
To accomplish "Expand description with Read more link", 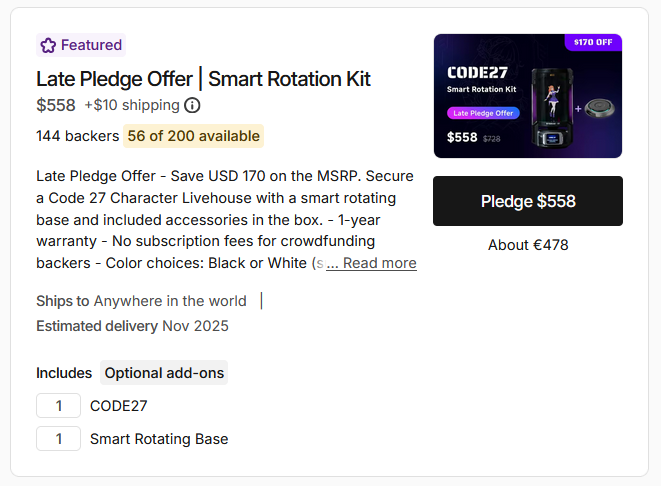I will 371,263.
